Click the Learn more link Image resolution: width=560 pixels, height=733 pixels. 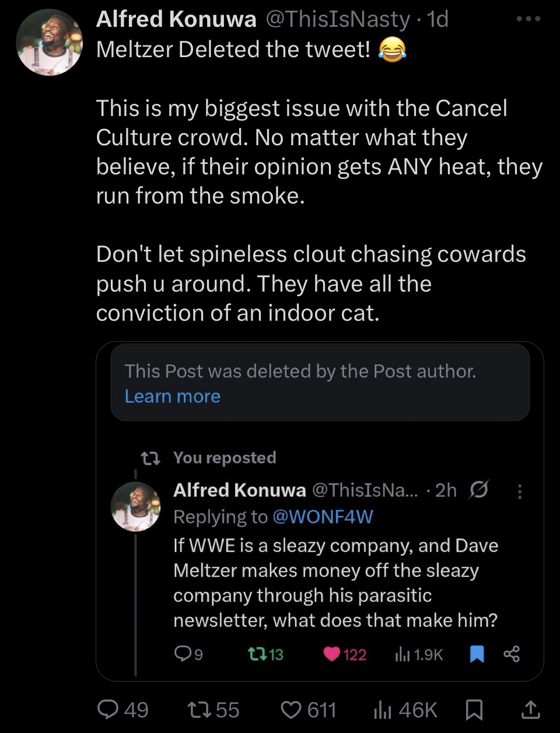click(x=173, y=397)
